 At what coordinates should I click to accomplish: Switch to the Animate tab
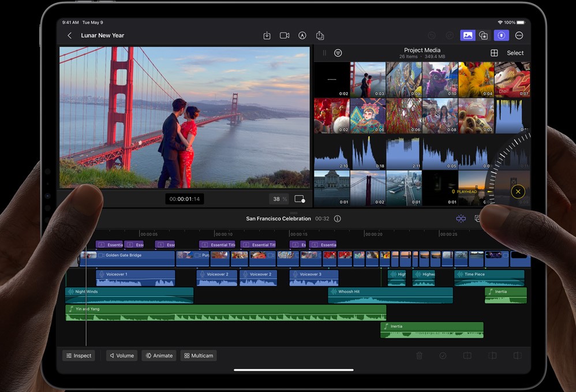coord(159,356)
